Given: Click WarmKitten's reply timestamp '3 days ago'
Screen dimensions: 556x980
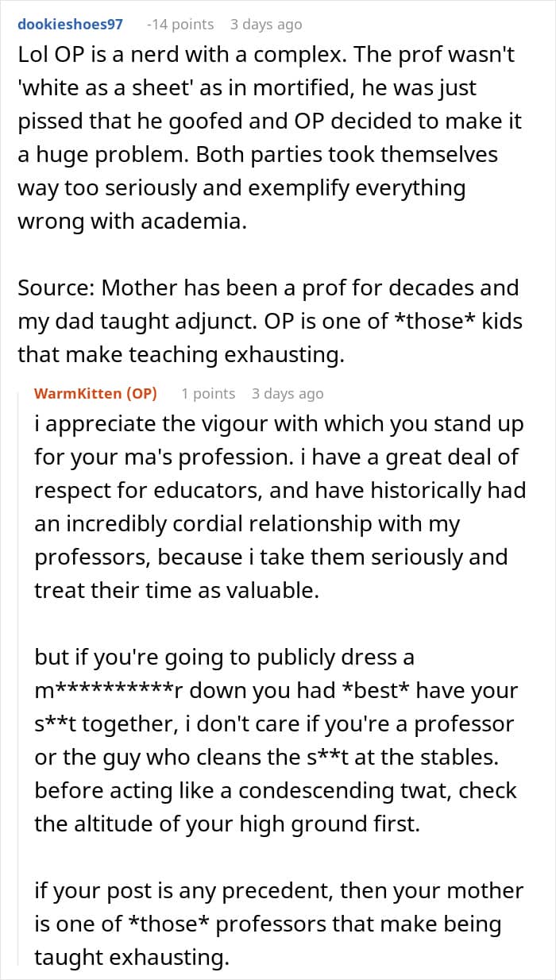Looking at the screenshot, I should coord(288,394).
